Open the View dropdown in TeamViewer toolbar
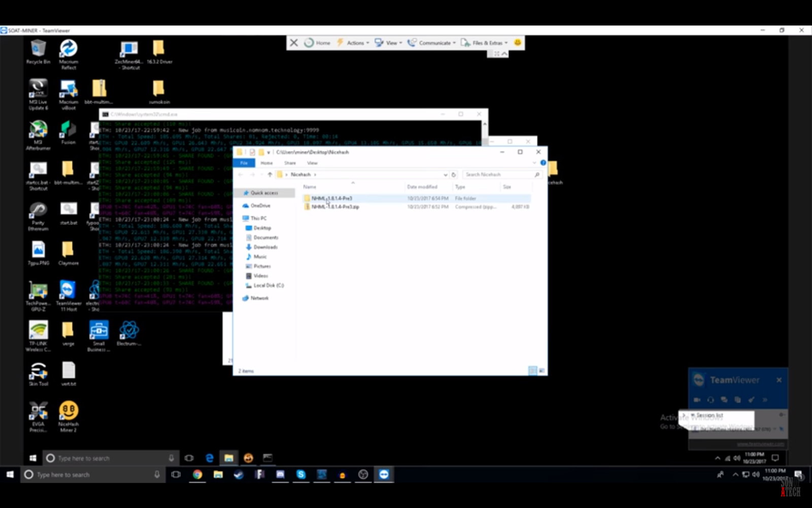 click(388, 43)
